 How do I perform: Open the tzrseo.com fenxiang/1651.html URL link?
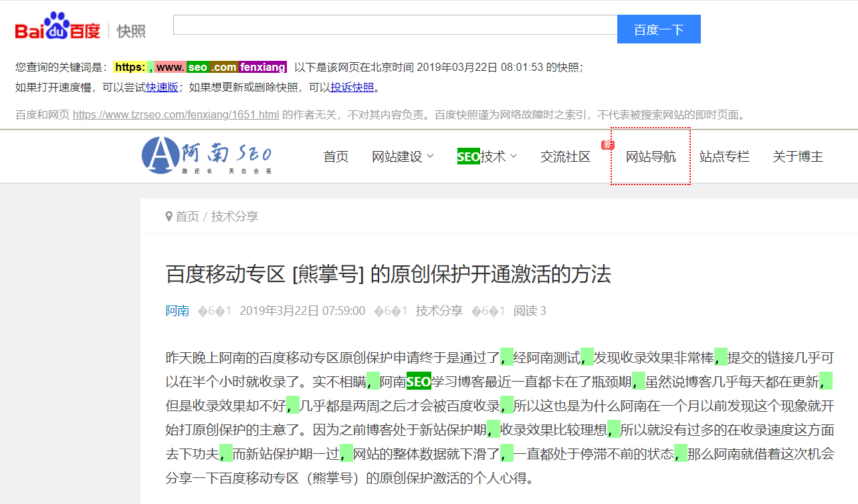click(176, 114)
